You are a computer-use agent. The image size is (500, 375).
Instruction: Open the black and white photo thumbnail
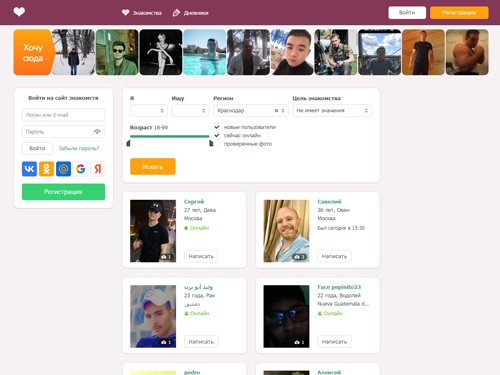pyautogui.click(x=161, y=52)
